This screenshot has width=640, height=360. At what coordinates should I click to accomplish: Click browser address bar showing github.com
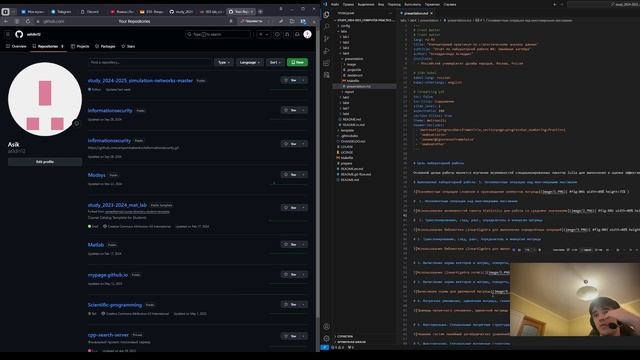point(135,21)
